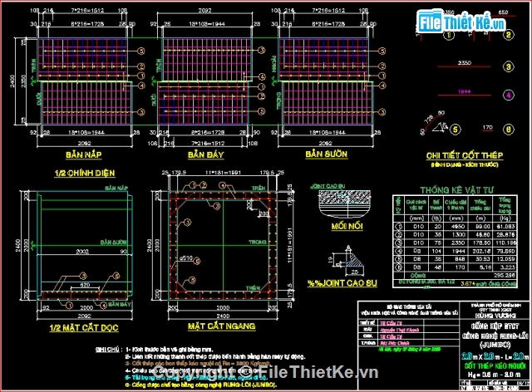Pick the 2003 dimension in longitudinal section
Screen dimensions: 532x392
coord(82,252)
